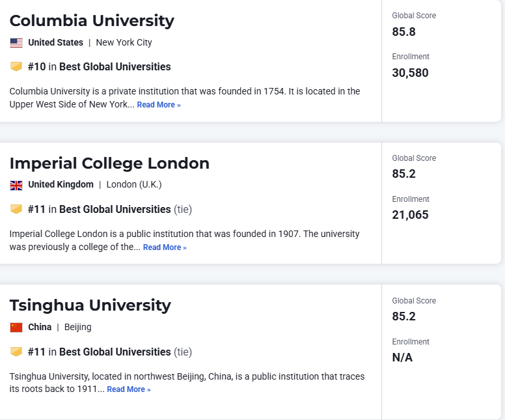Read more about Tsinghua University

(129, 389)
